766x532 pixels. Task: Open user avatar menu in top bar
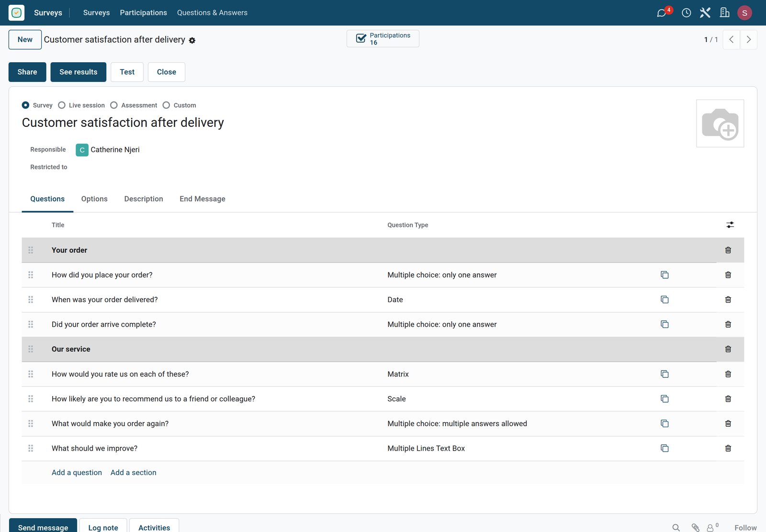pos(744,13)
